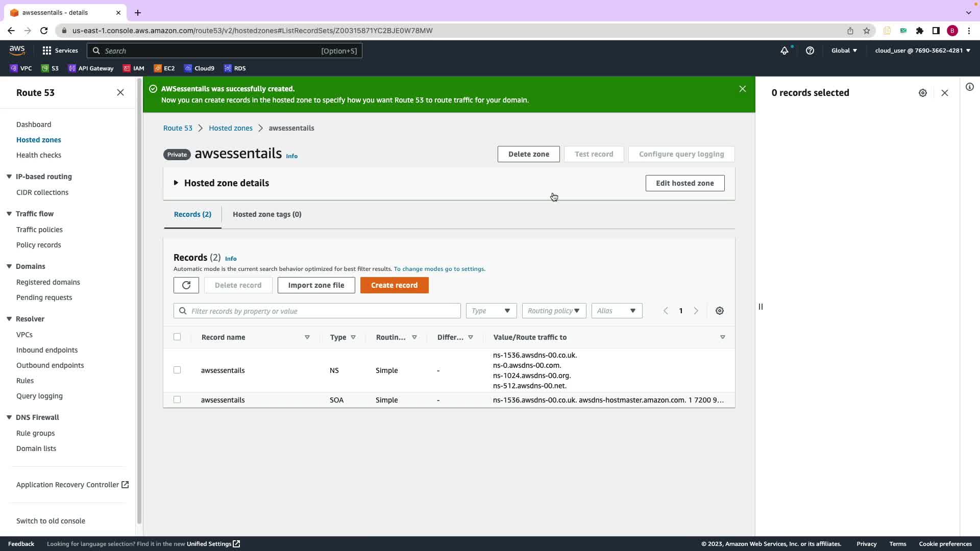980x551 pixels.
Task: Dismiss the green success banner
Action: point(742,89)
